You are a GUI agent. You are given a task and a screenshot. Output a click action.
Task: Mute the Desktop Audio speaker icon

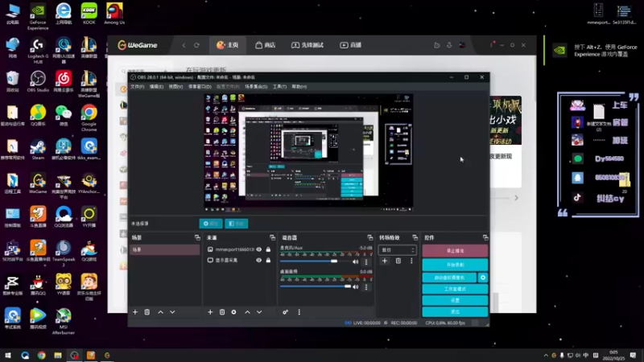pos(356,287)
